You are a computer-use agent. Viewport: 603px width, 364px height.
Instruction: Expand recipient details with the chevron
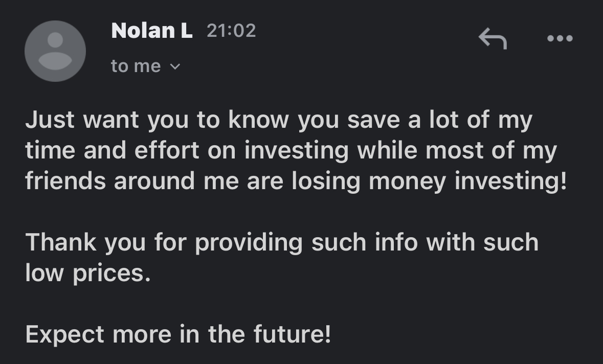coord(175,66)
